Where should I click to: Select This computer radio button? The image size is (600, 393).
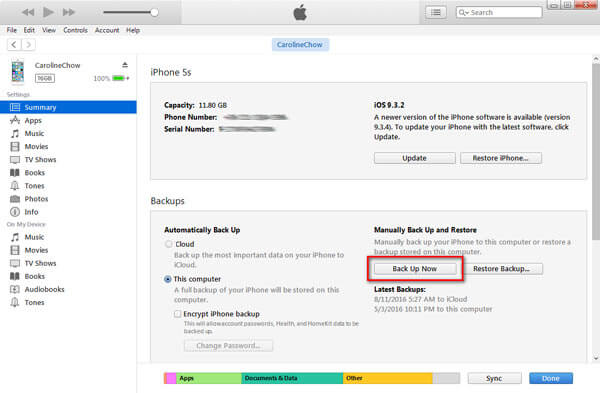pyautogui.click(x=168, y=279)
